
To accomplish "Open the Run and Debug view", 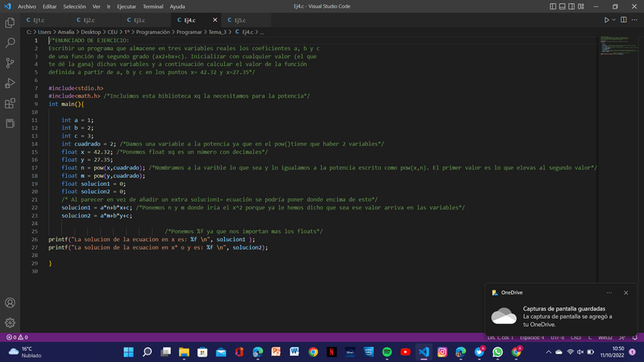I will pos(10,83).
